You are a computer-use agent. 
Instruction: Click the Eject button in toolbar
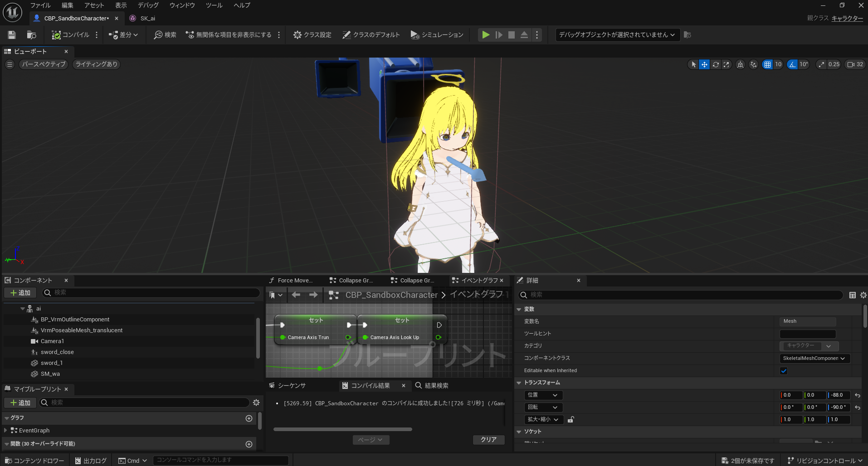(524, 35)
